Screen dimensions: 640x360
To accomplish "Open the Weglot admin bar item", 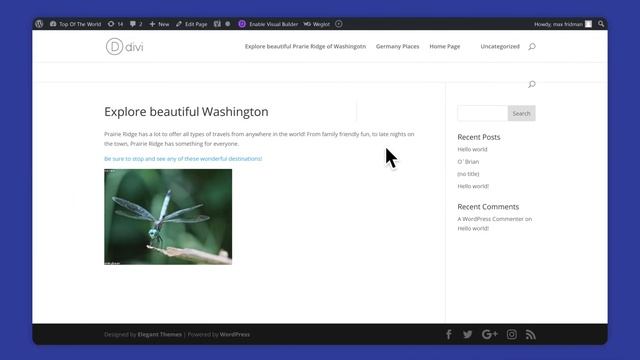I will pyautogui.click(x=317, y=24).
